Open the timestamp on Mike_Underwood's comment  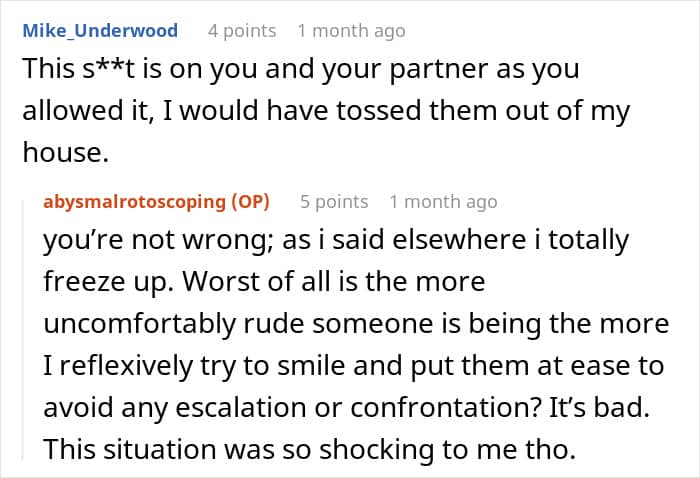point(351,31)
